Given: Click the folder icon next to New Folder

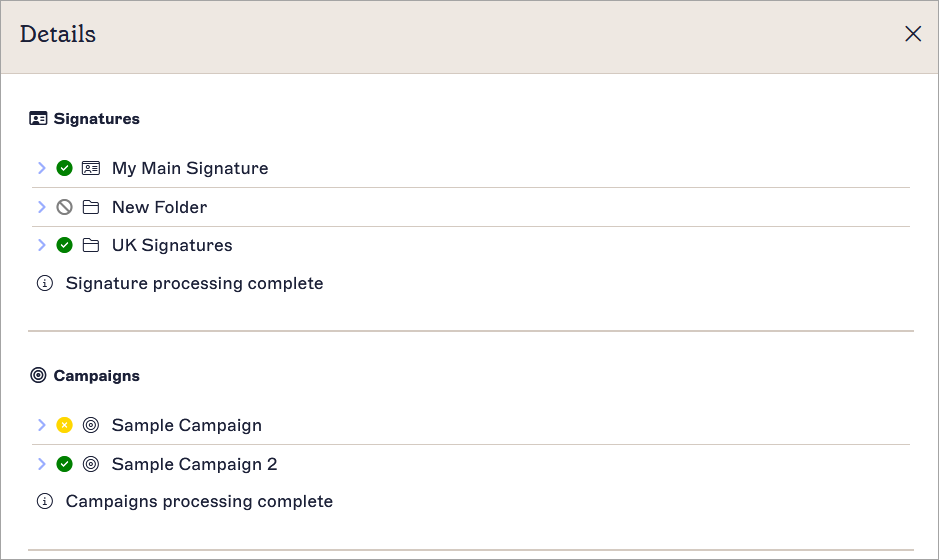Looking at the screenshot, I should [91, 207].
